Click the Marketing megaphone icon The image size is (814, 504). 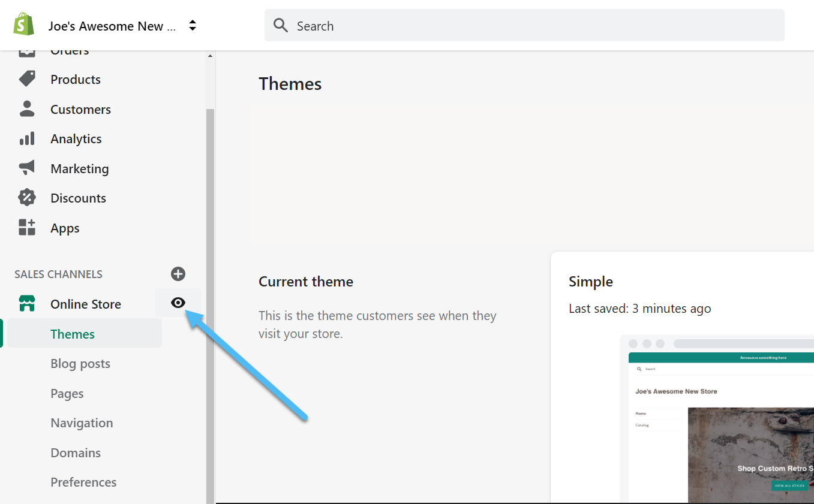tap(27, 168)
